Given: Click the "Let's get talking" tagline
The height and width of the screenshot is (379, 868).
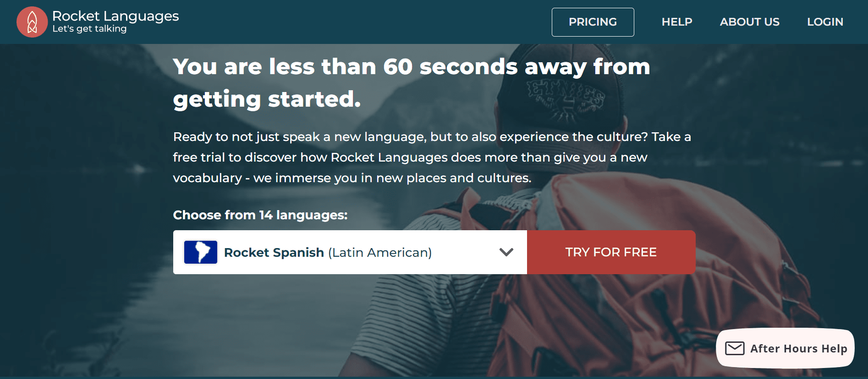Looking at the screenshot, I should pos(89,29).
